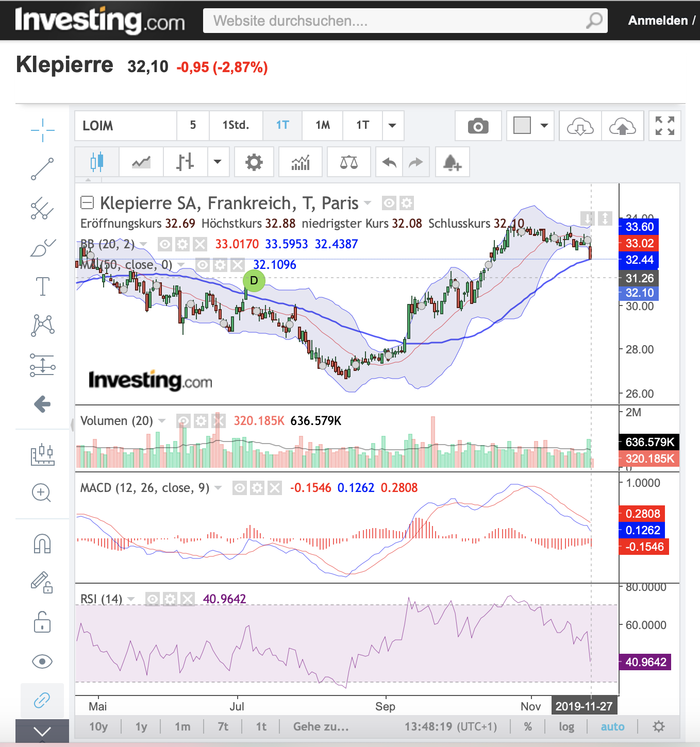Open the time zone 13:48:19 (UTC+1) menu
700x747 pixels.
click(x=451, y=726)
